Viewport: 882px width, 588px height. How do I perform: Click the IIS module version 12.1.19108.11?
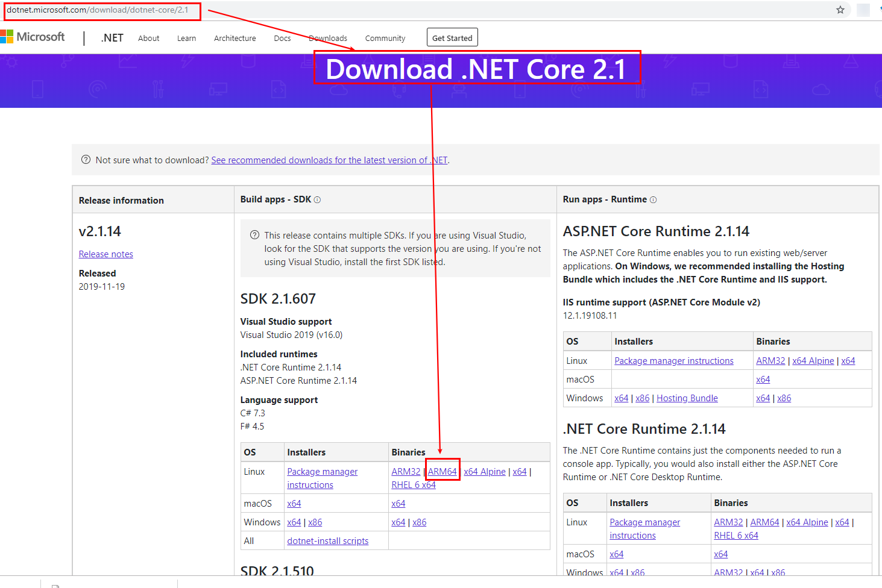click(590, 316)
